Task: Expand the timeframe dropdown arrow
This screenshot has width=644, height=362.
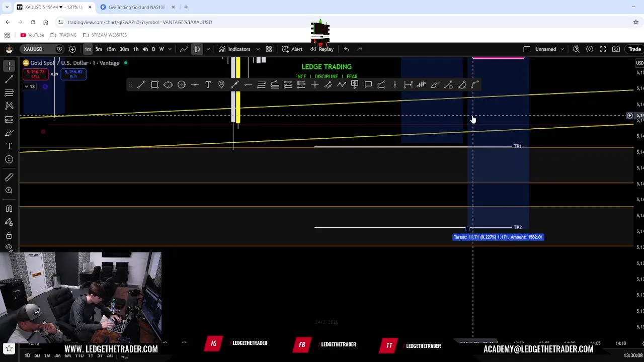Action: point(170,49)
